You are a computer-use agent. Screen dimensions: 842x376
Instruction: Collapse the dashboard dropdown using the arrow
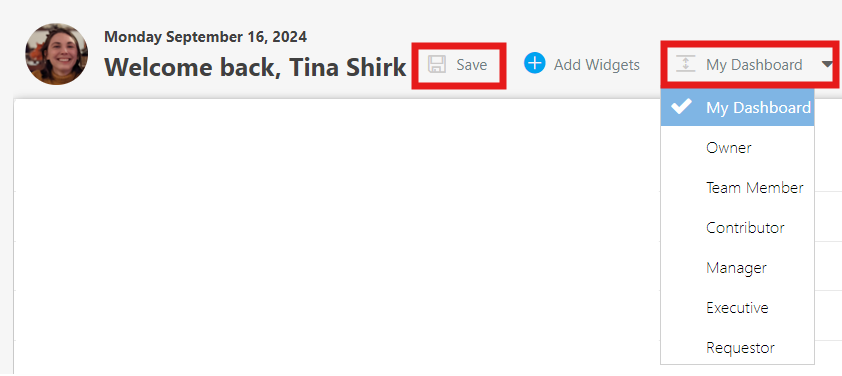(x=826, y=64)
